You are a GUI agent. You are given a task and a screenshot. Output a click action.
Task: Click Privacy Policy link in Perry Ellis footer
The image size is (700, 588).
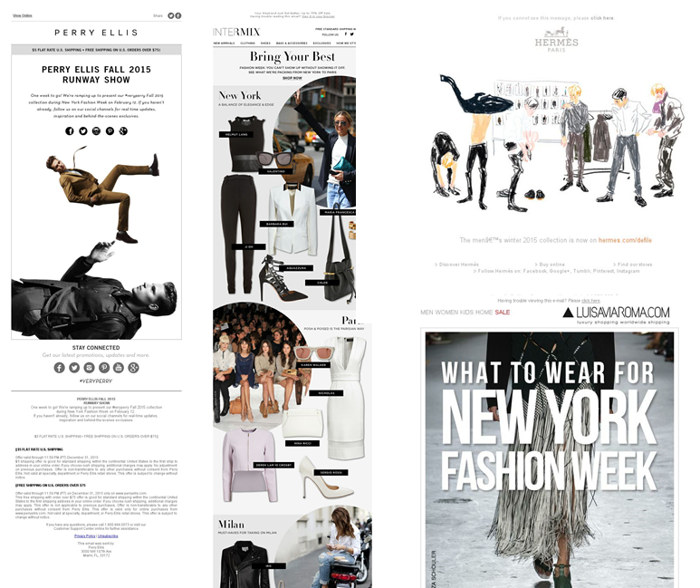coord(85,535)
